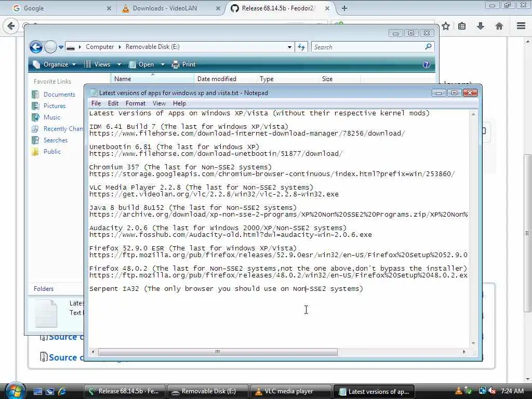The image size is (532, 399).
Task: Open Windows Start orb
Action: (15, 391)
